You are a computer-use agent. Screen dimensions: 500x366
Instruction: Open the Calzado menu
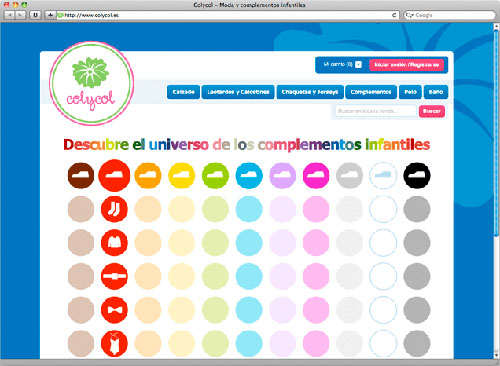coord(183,92)
